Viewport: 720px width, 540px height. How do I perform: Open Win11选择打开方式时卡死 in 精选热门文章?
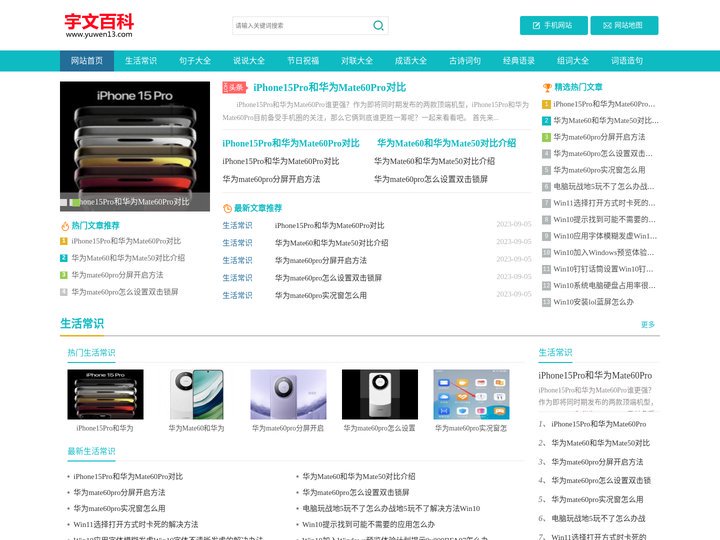(x=604, y=203)
